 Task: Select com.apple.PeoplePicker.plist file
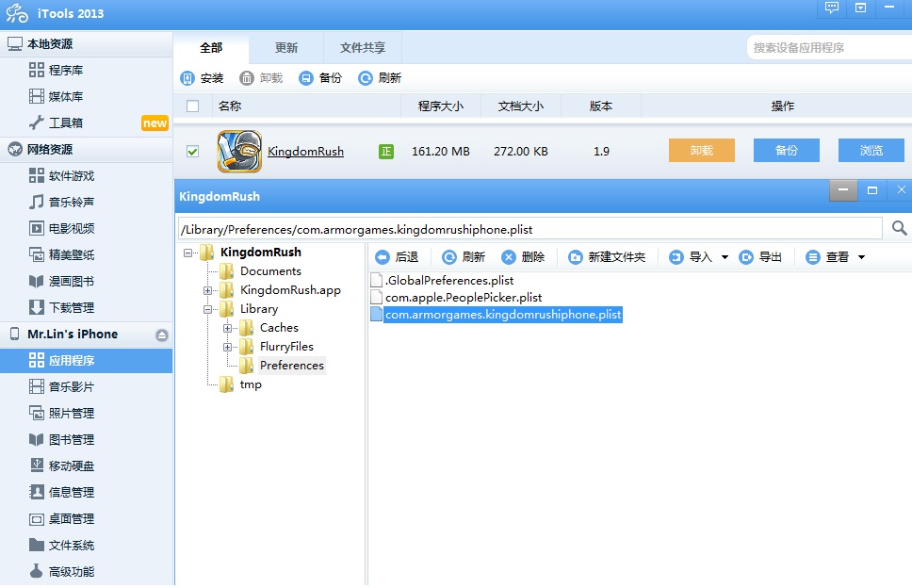456,298
